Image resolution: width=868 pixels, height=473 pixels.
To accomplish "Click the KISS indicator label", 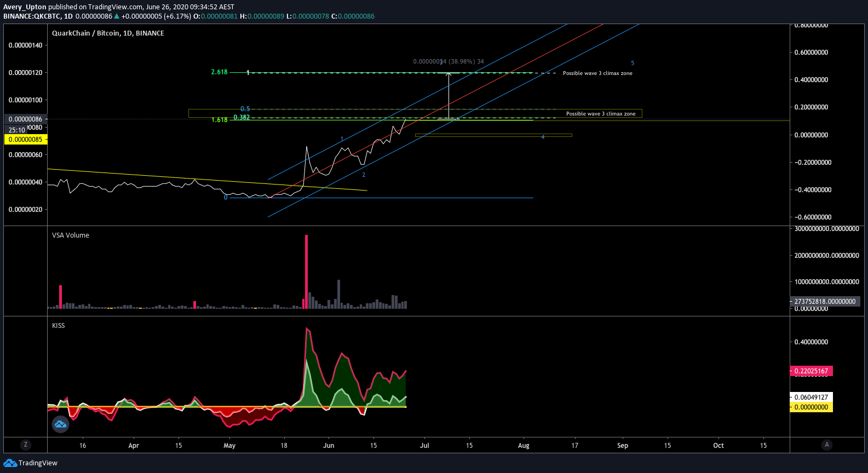I will click(58, 326).
